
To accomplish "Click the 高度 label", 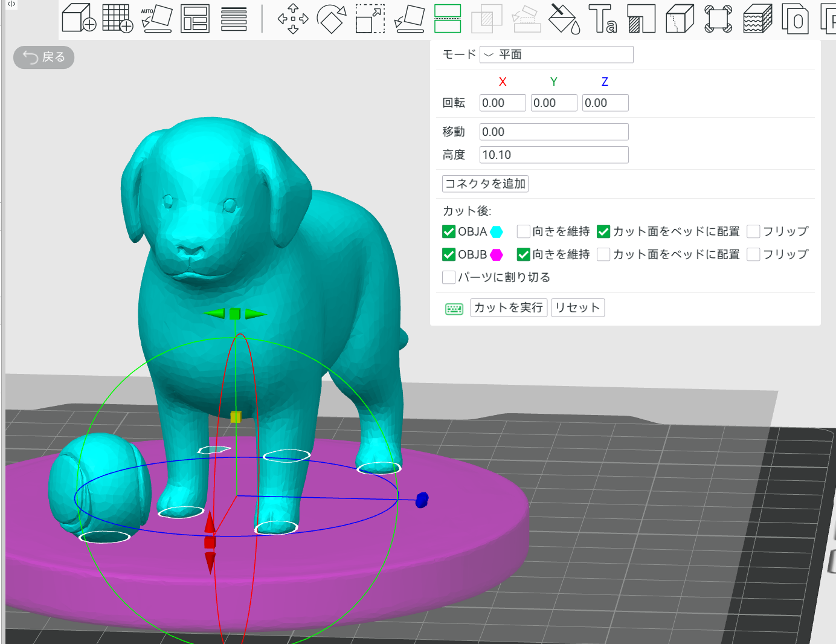I will [454, 155].
